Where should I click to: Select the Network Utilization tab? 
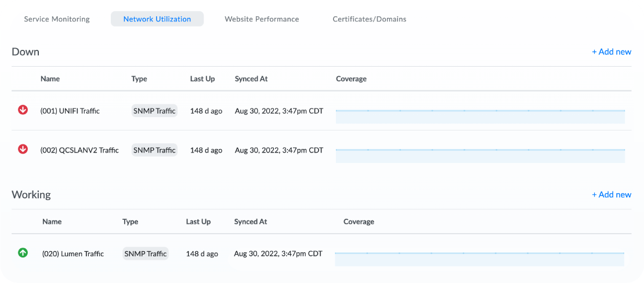tap(157, 19)
